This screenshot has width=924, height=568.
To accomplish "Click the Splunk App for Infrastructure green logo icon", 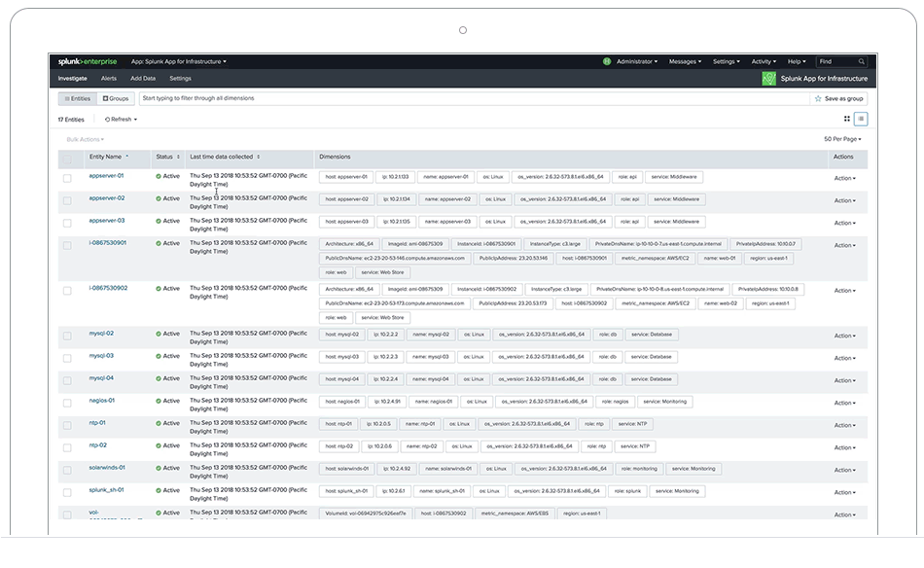I will click(x=768, y=79).
